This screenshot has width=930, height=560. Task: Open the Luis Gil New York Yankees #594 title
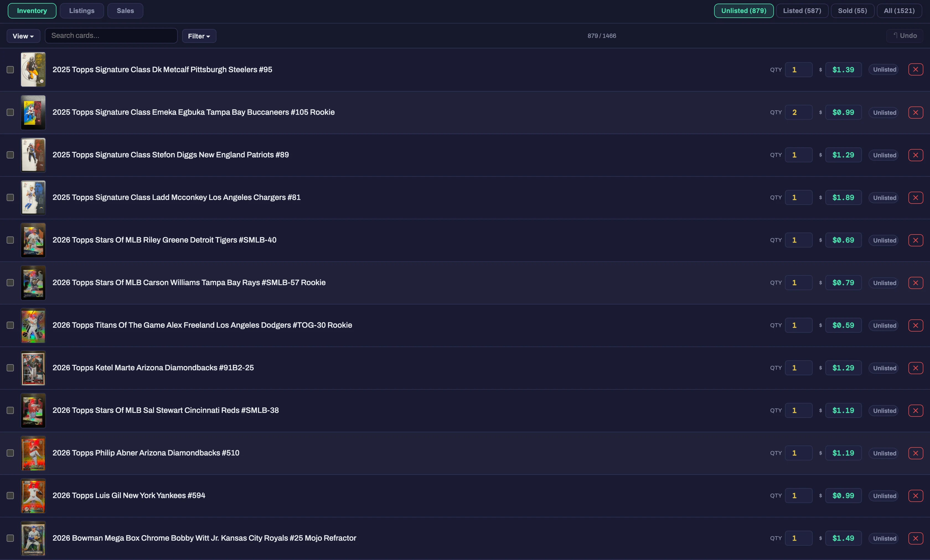[129, 496]
